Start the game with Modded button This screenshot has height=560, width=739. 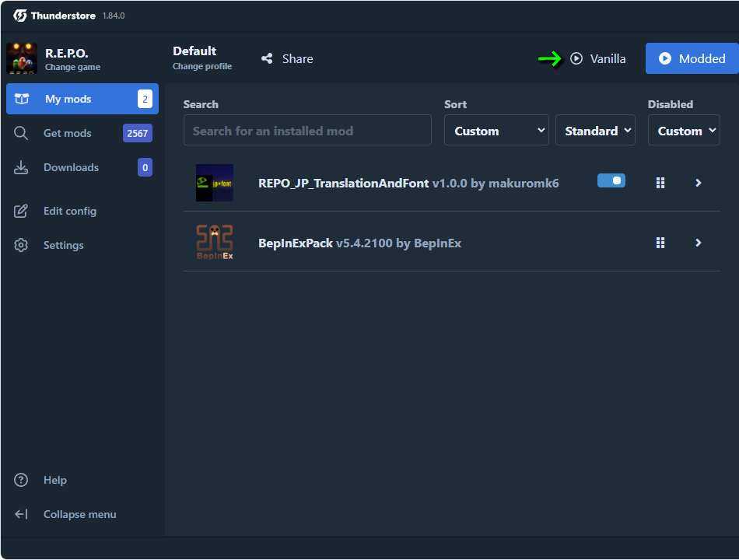(x=692, y=58)
